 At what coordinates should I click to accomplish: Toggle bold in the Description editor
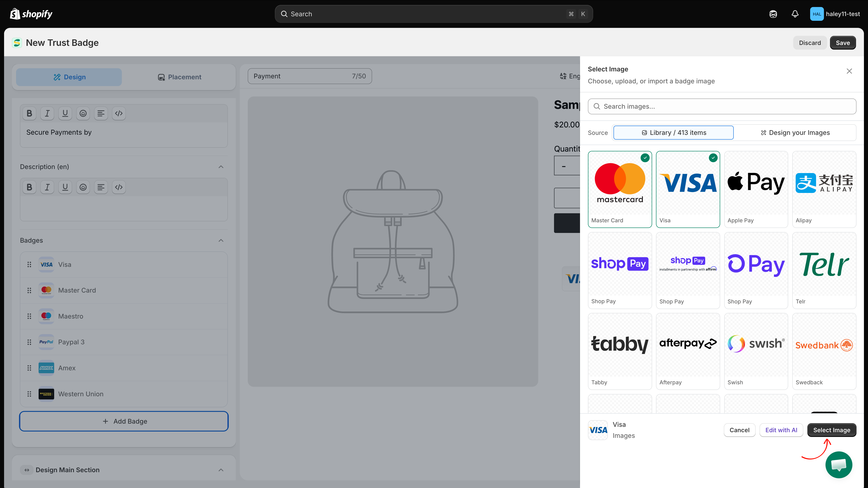(29, 187)
